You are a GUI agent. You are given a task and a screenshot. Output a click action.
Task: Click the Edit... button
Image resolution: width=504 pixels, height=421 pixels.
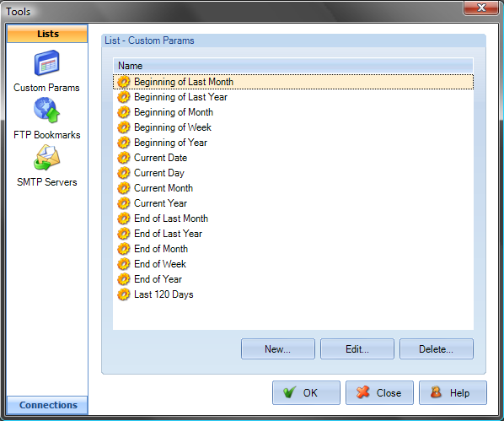(x=357, y=349)
